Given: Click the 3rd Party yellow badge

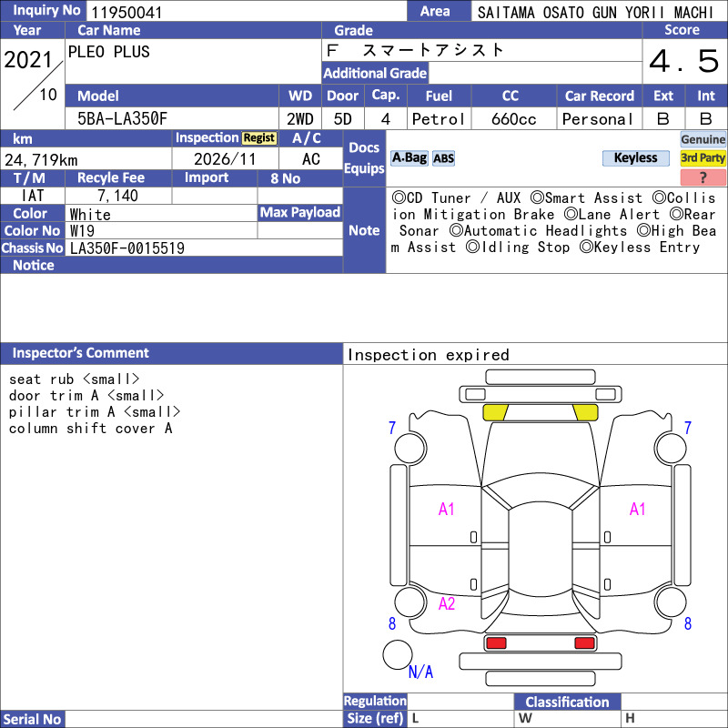Looking at the screenshot, I should tap(703, 158).
